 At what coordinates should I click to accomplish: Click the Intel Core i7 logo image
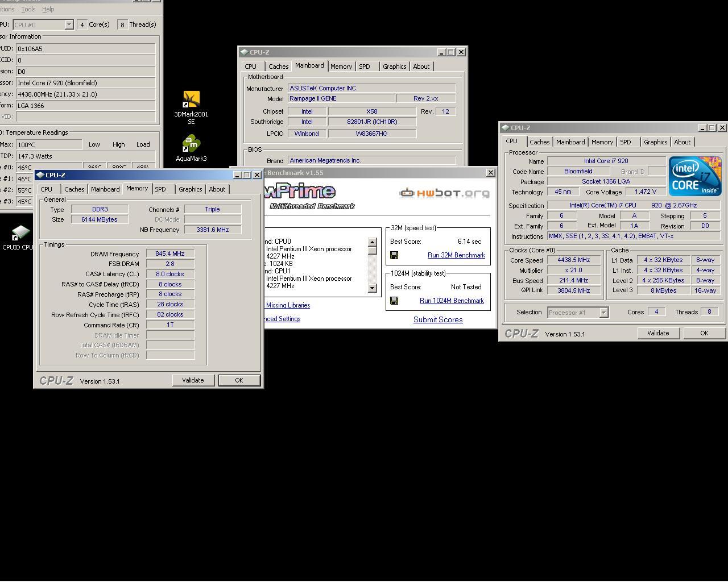(x=695, y=176)
